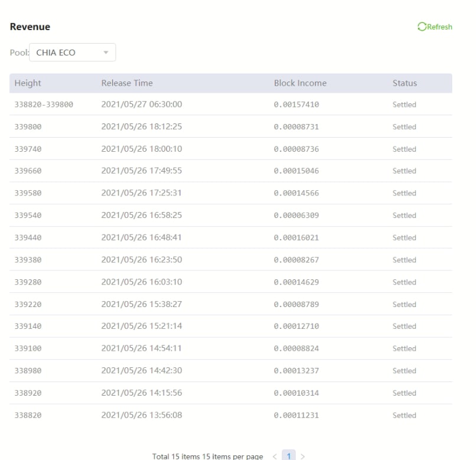Viewport: 476px width, 460px height.
Task: Go to the next page arrow
Action: point(304,456)
